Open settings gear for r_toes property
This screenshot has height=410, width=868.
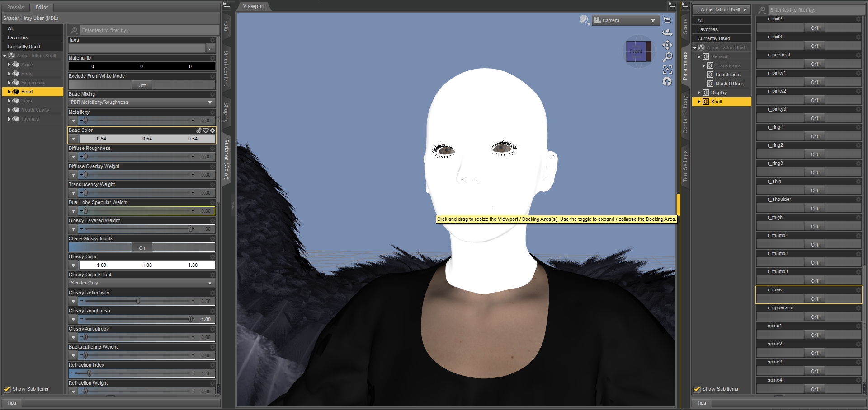click(x=859, y=290)
